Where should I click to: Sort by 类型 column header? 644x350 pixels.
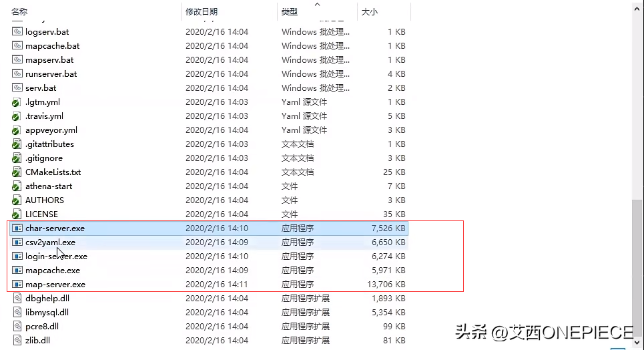[290, 11]
